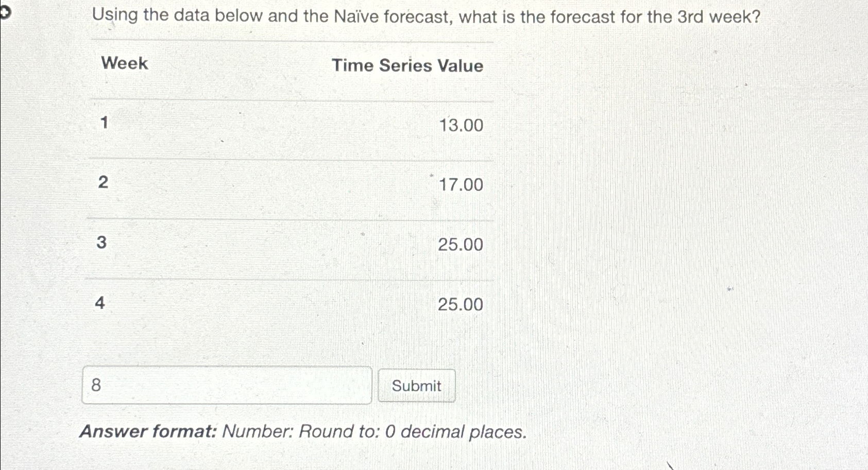Select the row for Week 2
This screenshot has width=868, height=470.
tap(283, 184)
